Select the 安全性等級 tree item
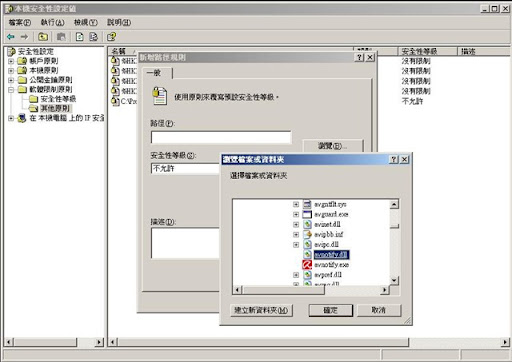The height and width of the screenshot is (362, 512). [58, 99]
